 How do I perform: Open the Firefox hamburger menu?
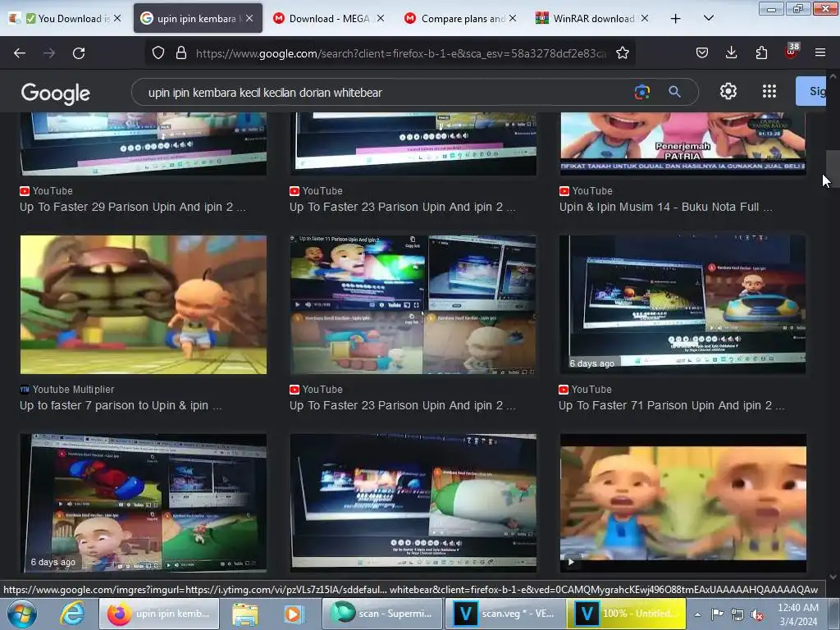point(820,53)
